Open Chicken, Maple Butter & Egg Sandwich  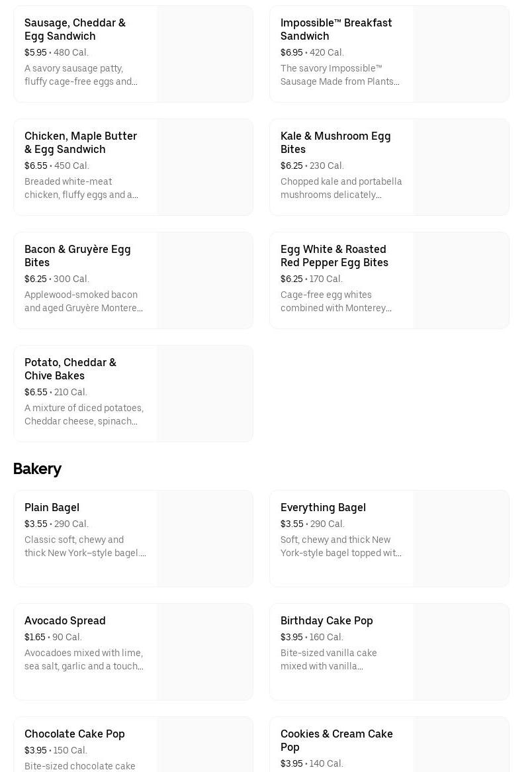81,142
